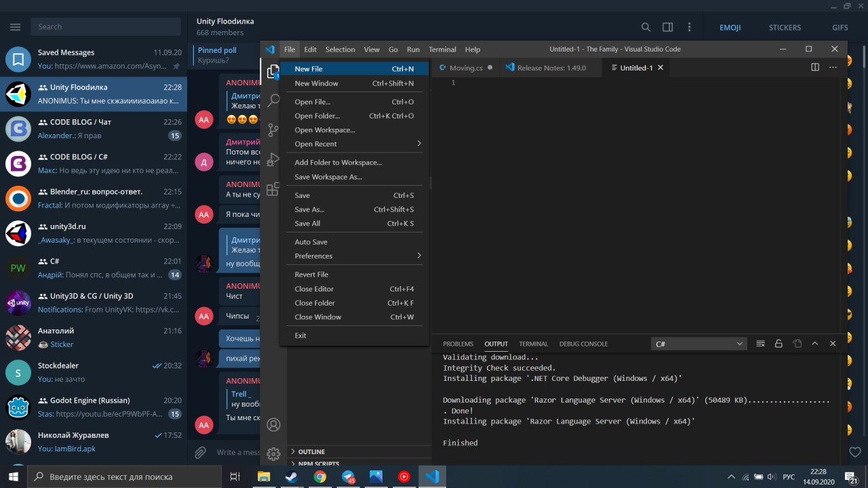Open the Stockdealer chat
868x488 pixels.
[93, 372]
